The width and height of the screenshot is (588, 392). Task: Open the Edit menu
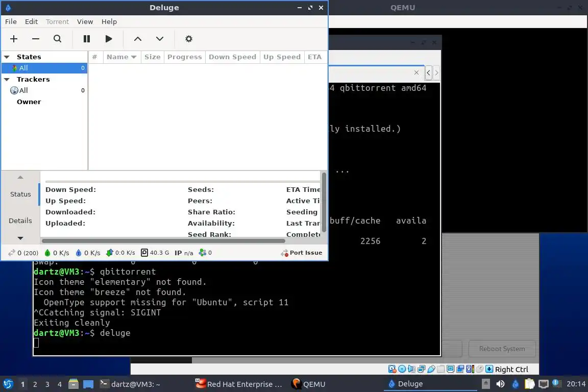[x=31, y=21]
